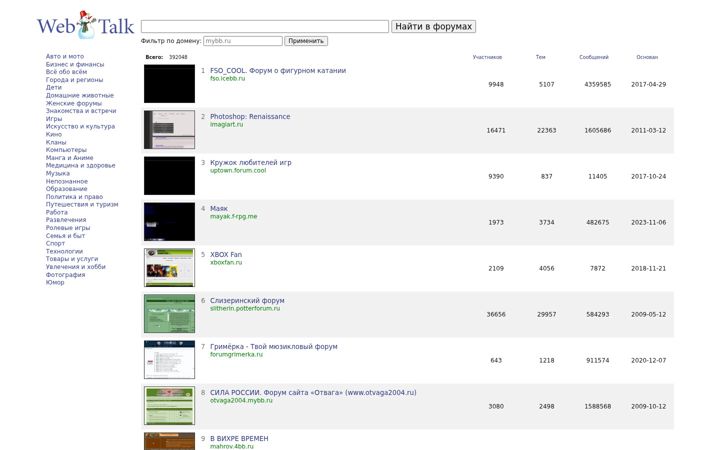Open the 'Развлечения' category

[66, 219]
